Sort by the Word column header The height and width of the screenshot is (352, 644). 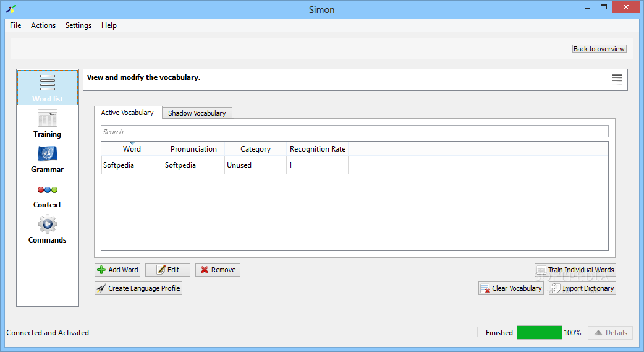point(132,149)
